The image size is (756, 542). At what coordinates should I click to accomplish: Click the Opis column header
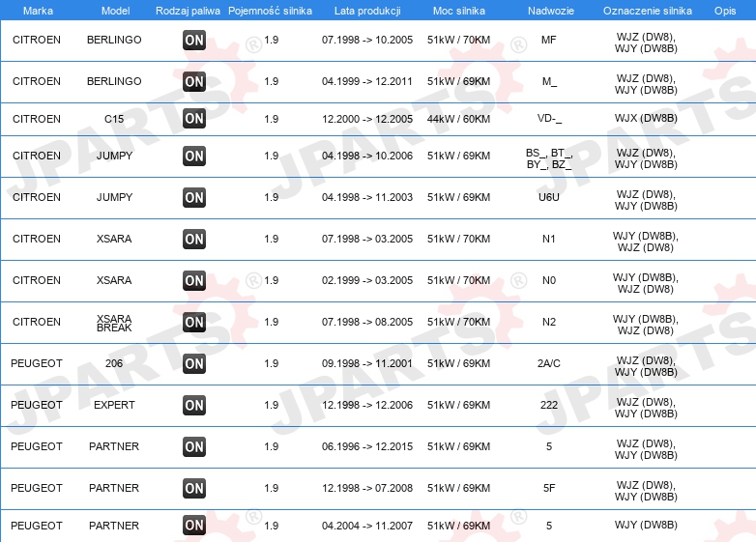point(725,11)
